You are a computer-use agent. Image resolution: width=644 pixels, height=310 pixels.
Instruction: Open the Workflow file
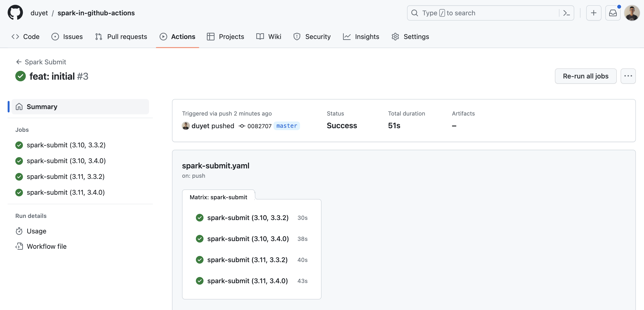pos(47,246)
